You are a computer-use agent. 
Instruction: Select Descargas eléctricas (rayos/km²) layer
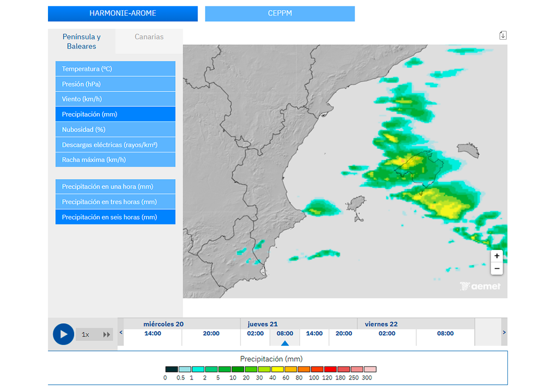(116, 145)
